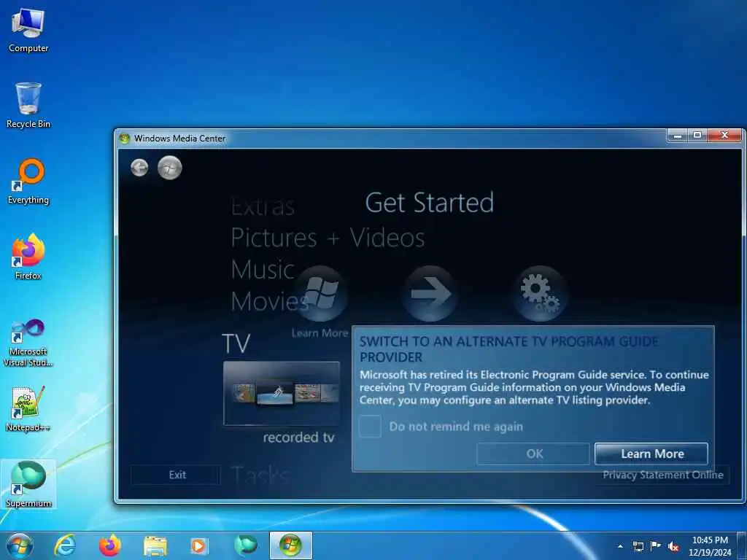The image size is (747, 560).
Task: Open the recorded tv thumbnail
Action: click(282, 393)
